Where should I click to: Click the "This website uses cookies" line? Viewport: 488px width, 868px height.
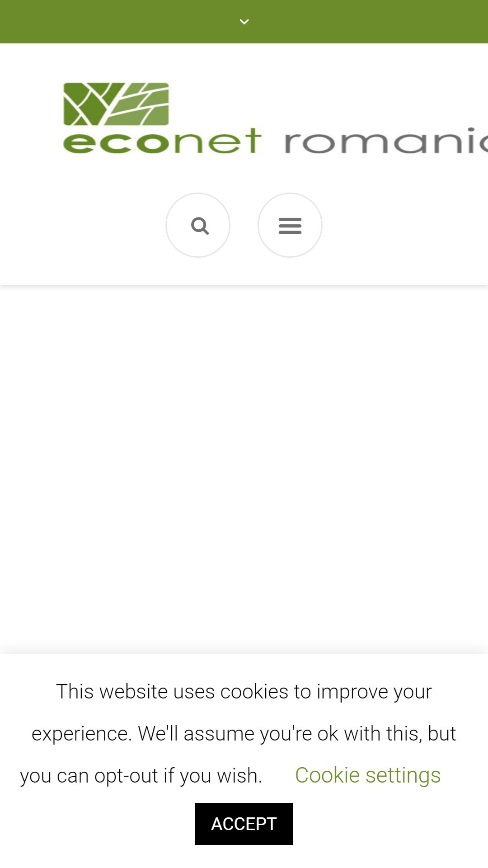[244, 692]
